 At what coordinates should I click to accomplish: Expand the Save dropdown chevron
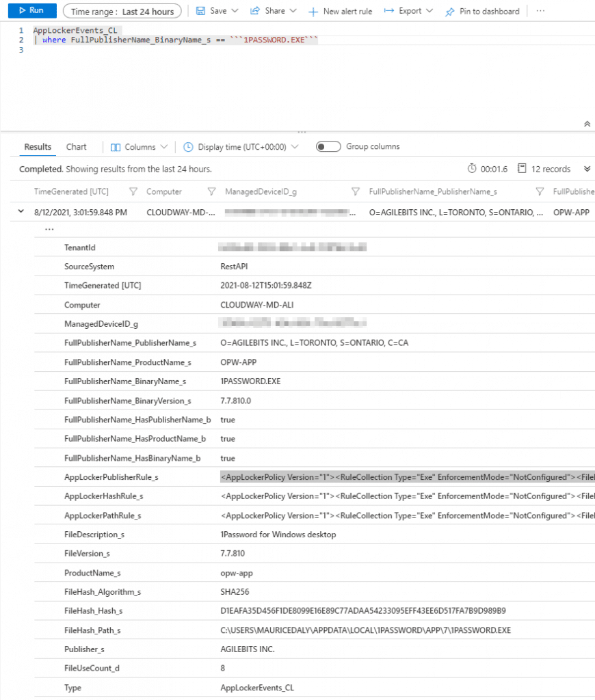pyautogui.click(x=235, y=11)
